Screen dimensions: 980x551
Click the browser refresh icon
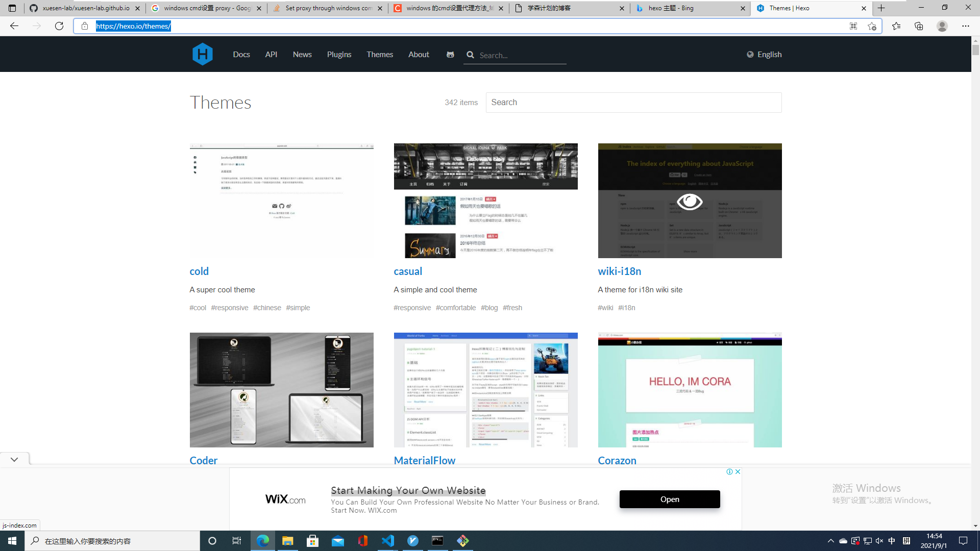(59, 26)
